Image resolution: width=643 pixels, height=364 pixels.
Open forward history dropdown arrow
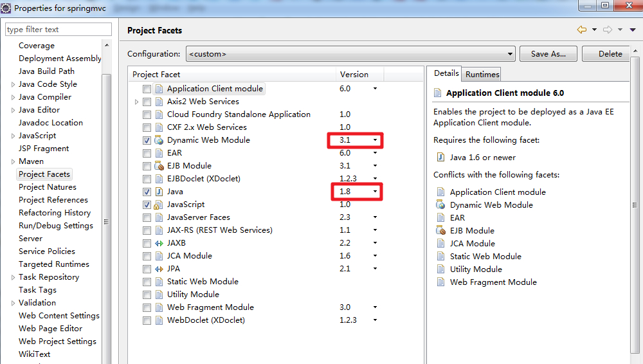pos(620,30)
